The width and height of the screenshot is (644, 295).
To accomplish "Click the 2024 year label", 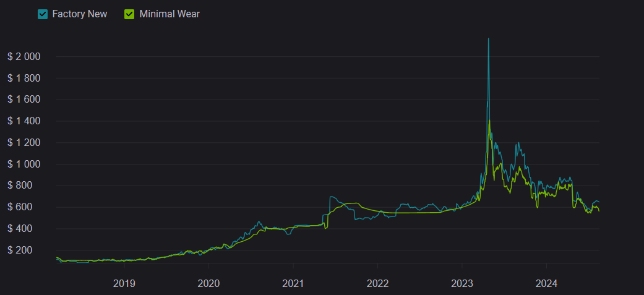I will click(x=547, y=283).
